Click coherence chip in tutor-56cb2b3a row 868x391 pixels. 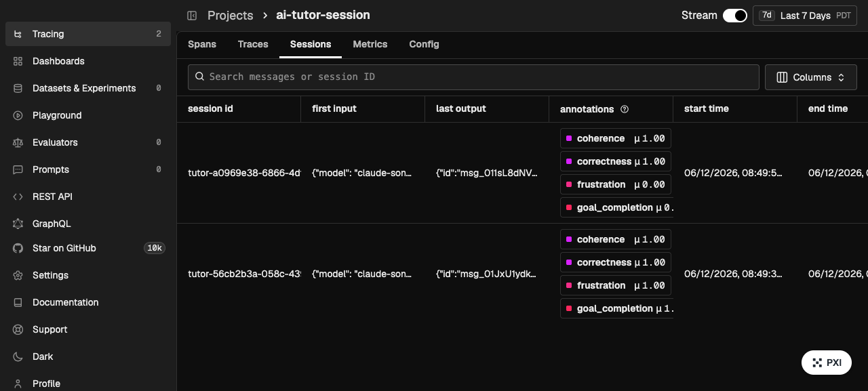click(x=616, y=239)
